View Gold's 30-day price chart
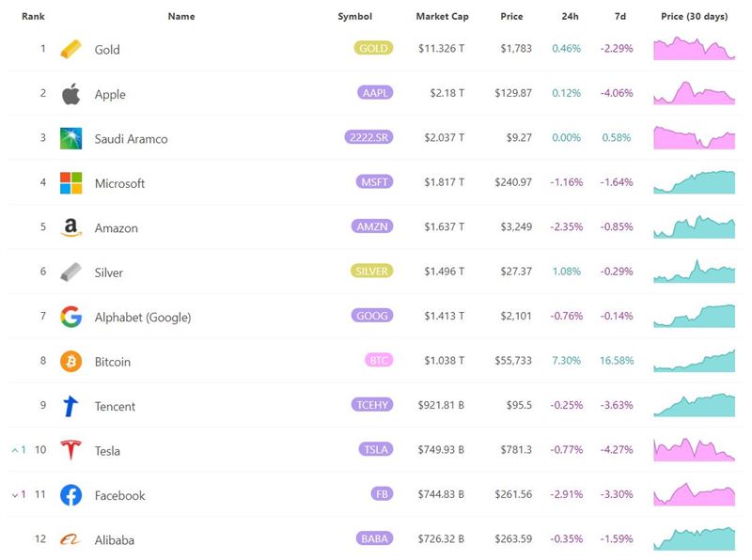752x560 pixels. coord(694,49)
